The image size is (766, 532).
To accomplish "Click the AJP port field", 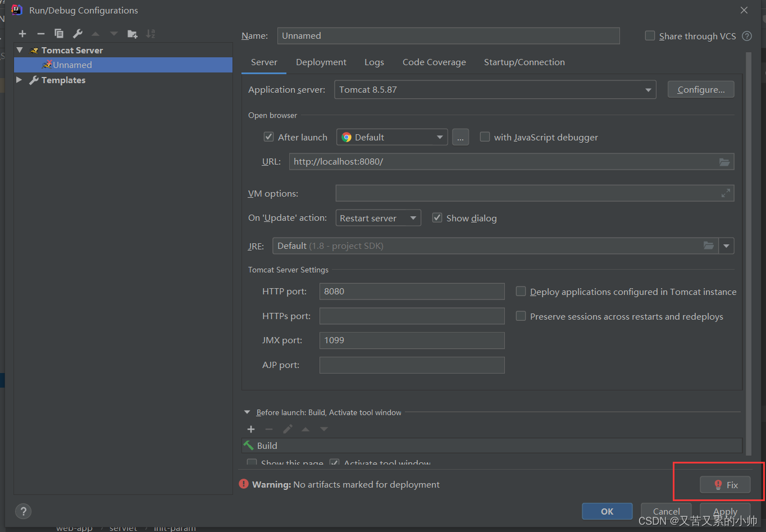I will tap(412, 365).
